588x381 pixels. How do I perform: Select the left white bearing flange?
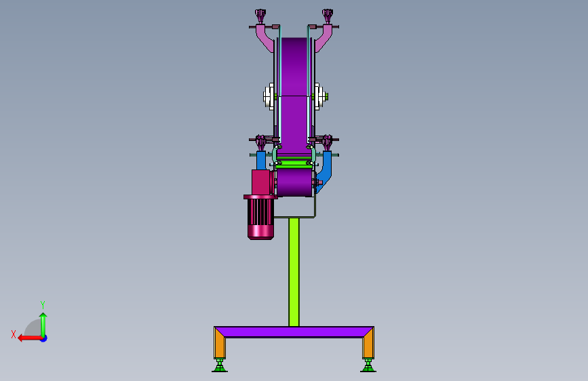269,97
